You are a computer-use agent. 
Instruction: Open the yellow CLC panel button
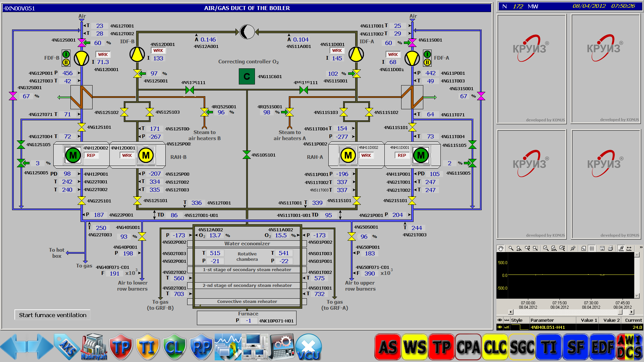[495, 347]
